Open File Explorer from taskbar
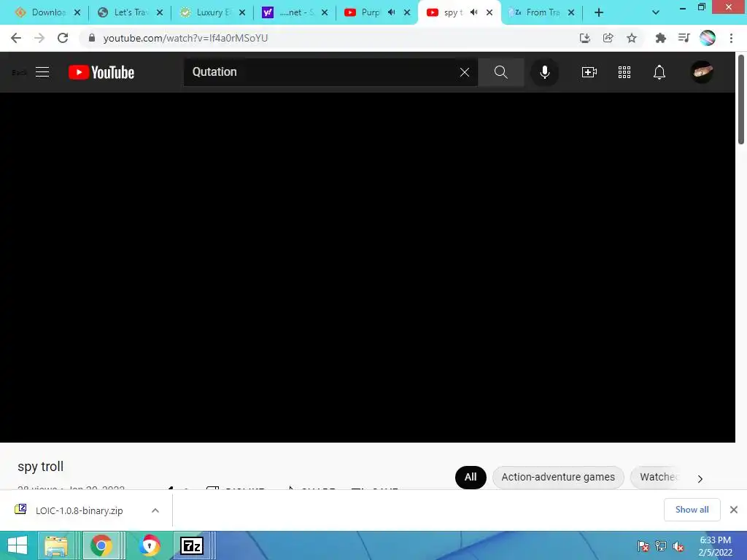Viewport: 747px width, 560px height. [56, 545]
